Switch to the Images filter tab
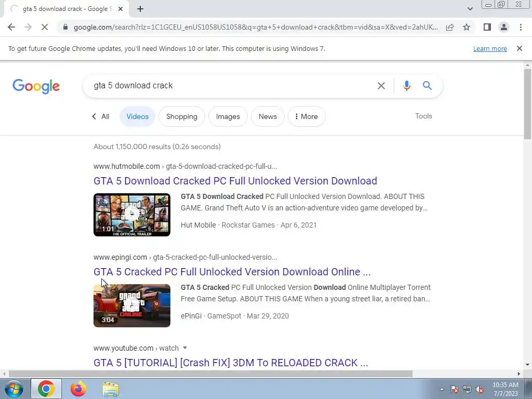Viewport: 532px width, 399px height. tap(228, 116)
